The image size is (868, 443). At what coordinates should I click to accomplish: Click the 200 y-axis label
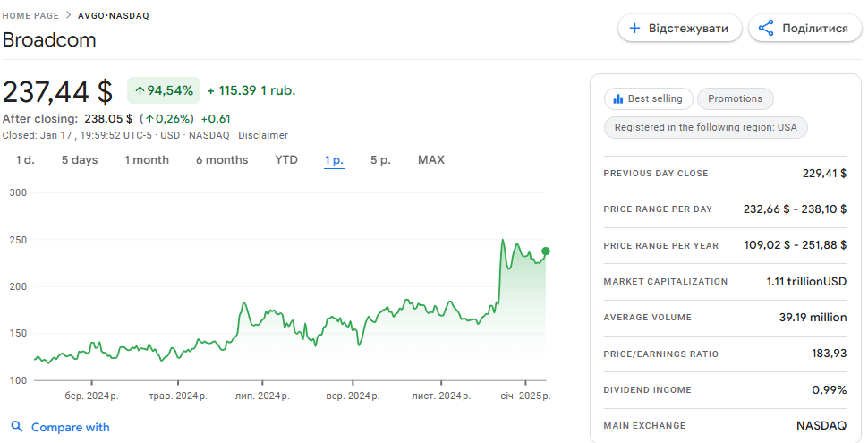18,287
